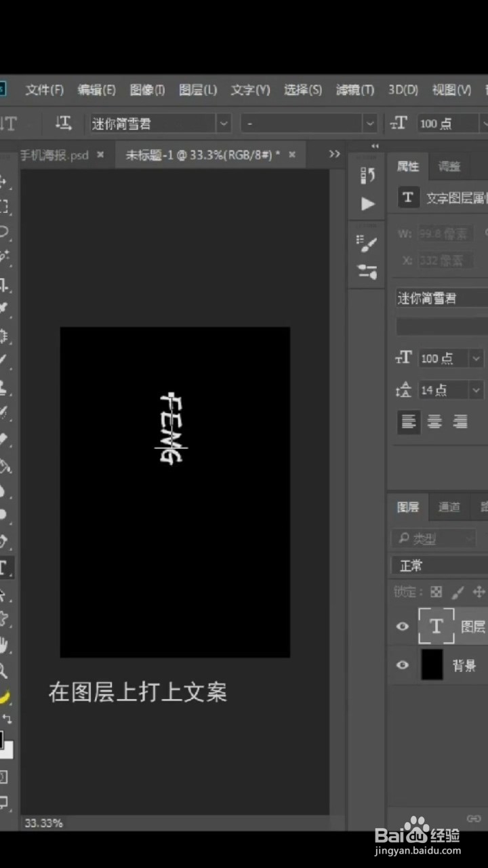This screenshot has width=488, height=868.
Task: Change screen mode icon
Action: (x=3, y=802)
